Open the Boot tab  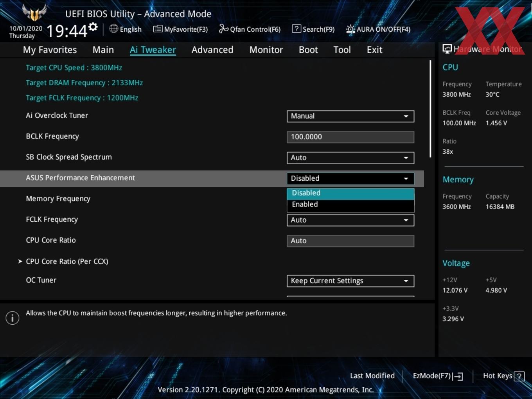308,50
